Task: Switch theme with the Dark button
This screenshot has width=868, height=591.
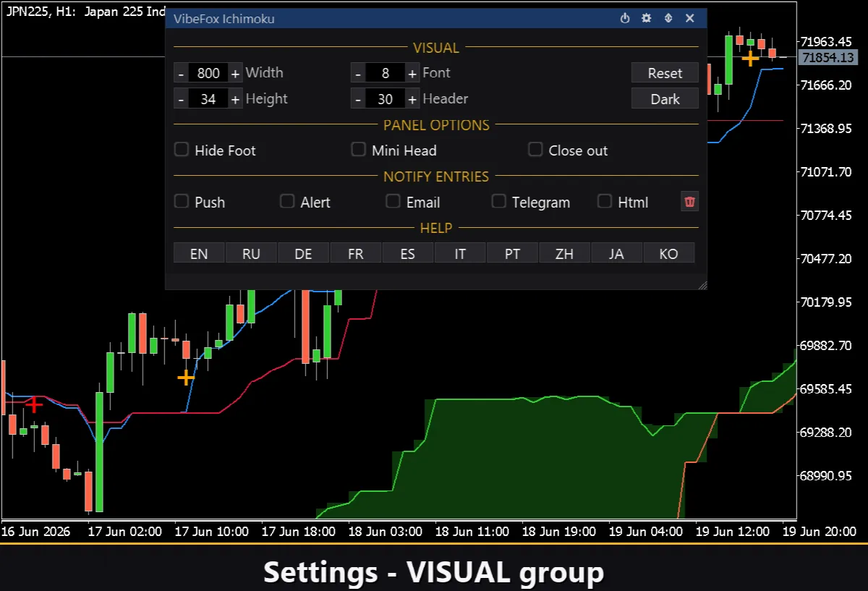Action: (x=665, y=99)
